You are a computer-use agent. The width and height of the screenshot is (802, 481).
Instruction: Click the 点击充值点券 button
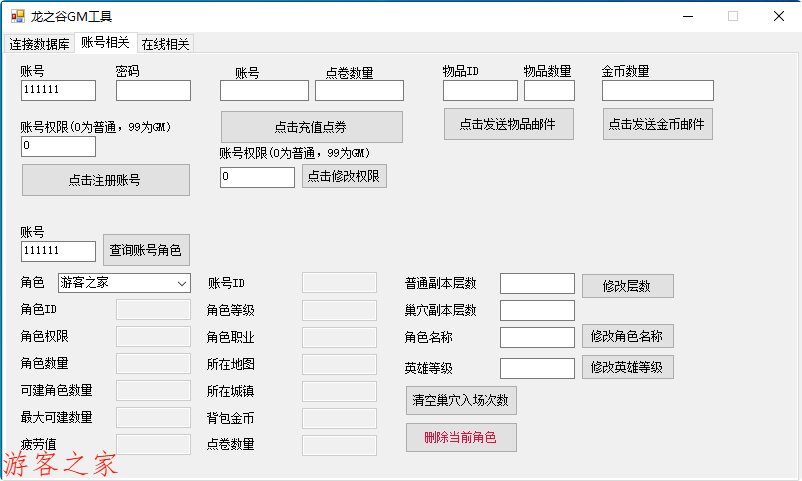(311, 127)
